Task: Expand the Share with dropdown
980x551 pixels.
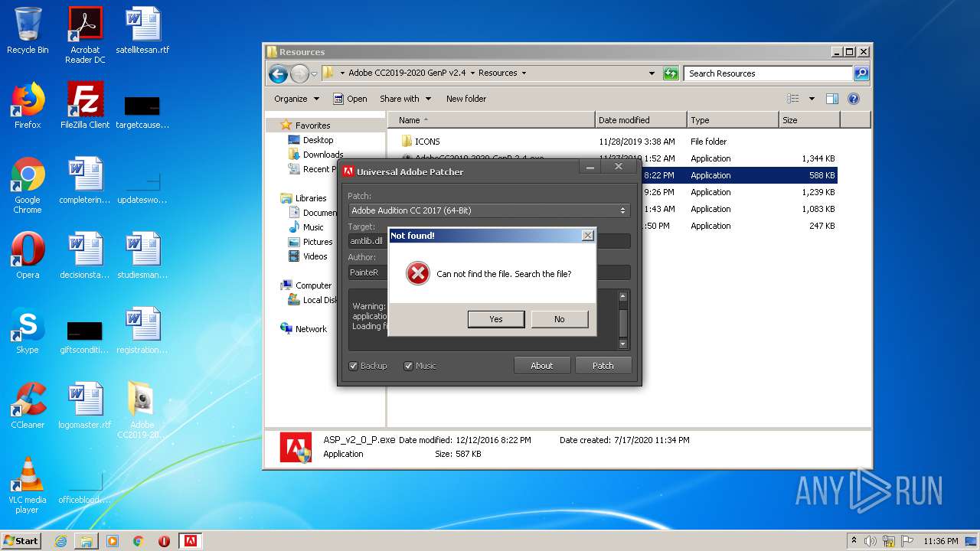Action: point(405,99)
